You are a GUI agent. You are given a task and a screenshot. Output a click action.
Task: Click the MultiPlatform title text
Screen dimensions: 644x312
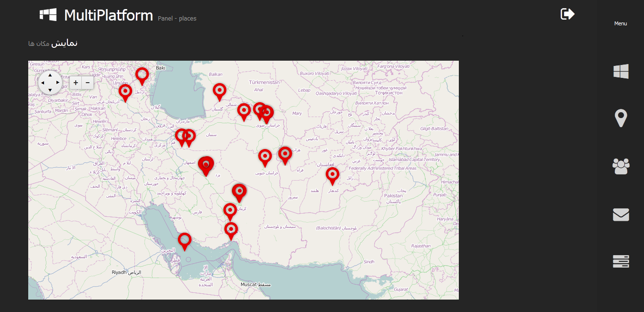click(x=109, y=15)
